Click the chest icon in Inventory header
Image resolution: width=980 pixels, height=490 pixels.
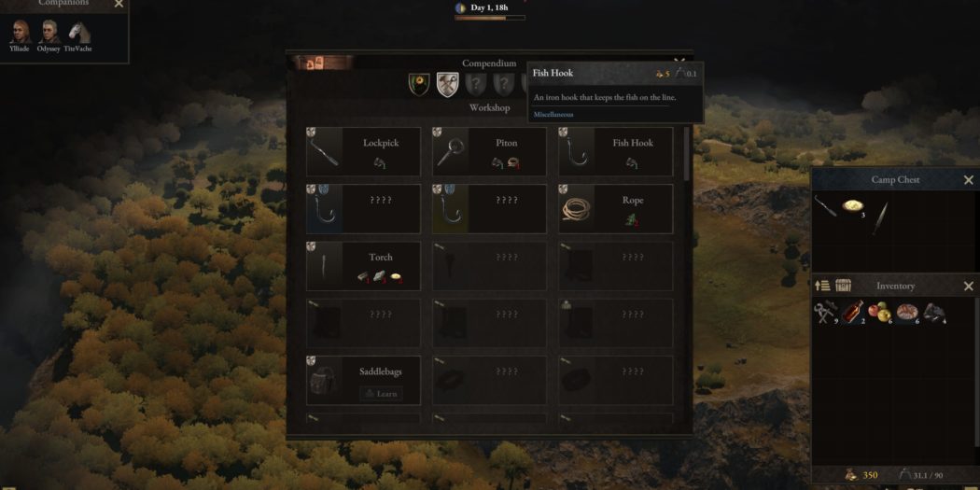[x=843, y=286]
